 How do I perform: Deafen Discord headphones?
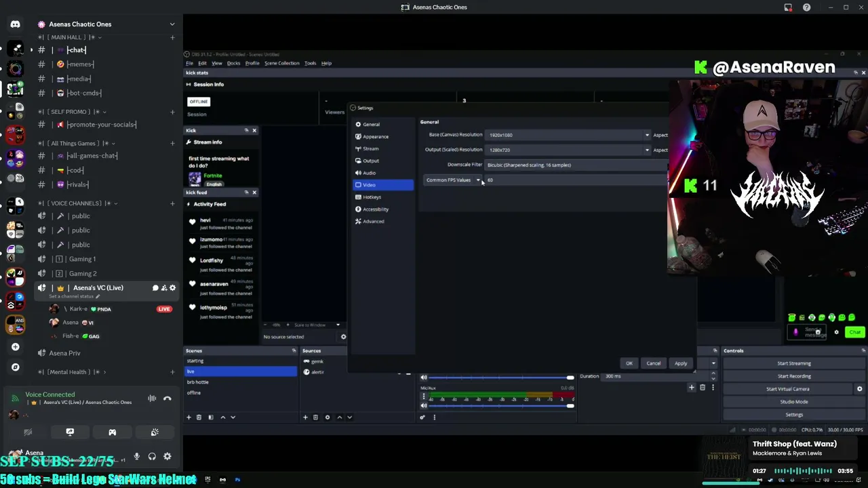click(152, 457)
